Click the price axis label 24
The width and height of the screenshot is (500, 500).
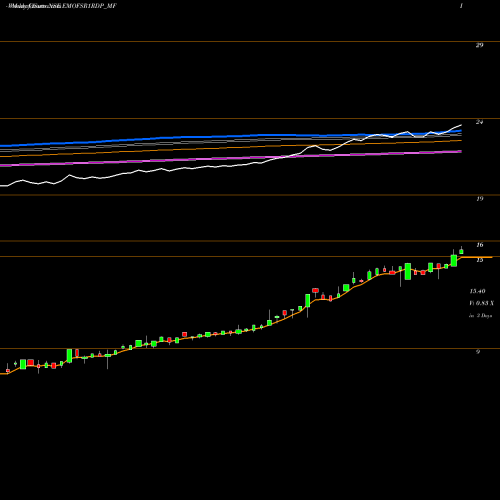tap(479, 122)
